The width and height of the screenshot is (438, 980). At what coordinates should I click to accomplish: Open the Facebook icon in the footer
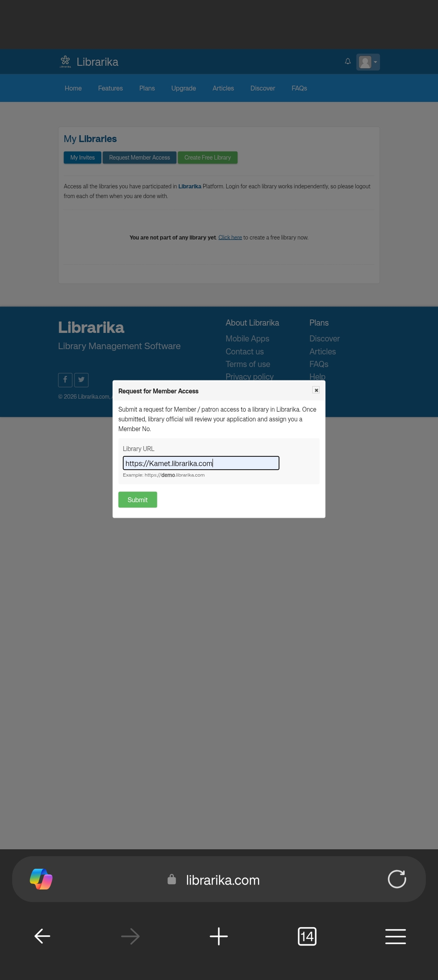click(65, 380)
